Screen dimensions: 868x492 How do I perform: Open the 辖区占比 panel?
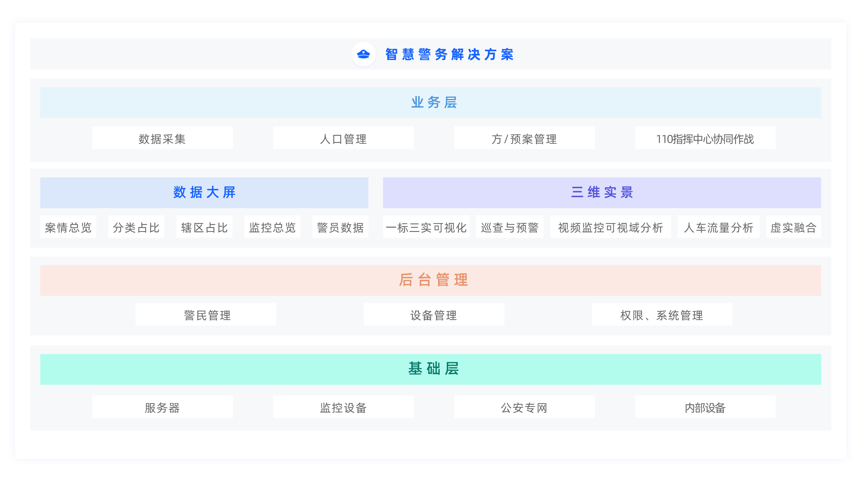(204, 227)
